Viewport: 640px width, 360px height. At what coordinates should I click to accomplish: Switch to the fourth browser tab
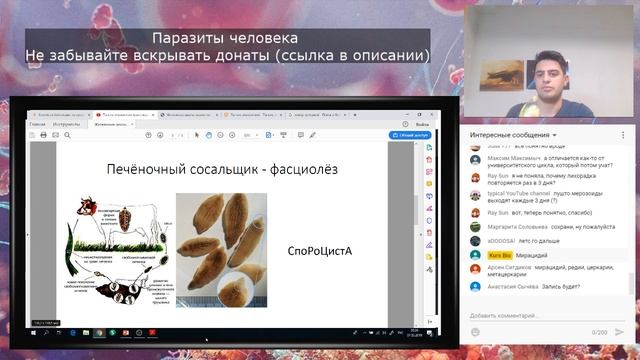[253, 115]
